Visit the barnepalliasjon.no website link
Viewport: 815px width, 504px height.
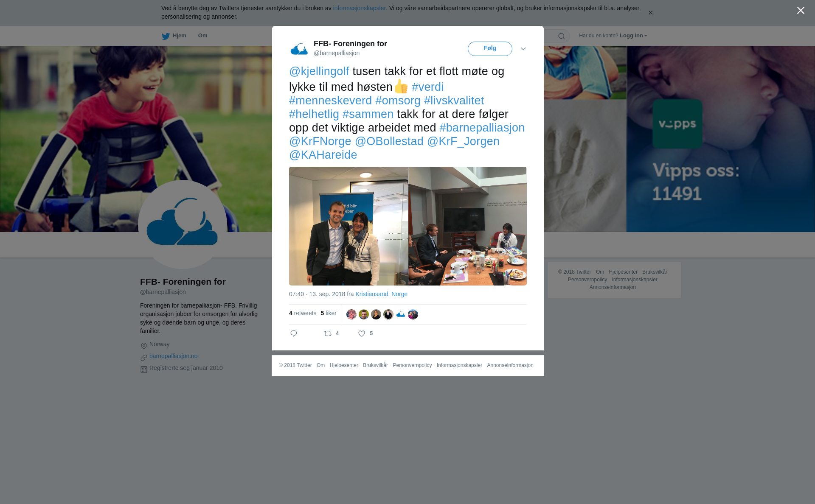173,356
